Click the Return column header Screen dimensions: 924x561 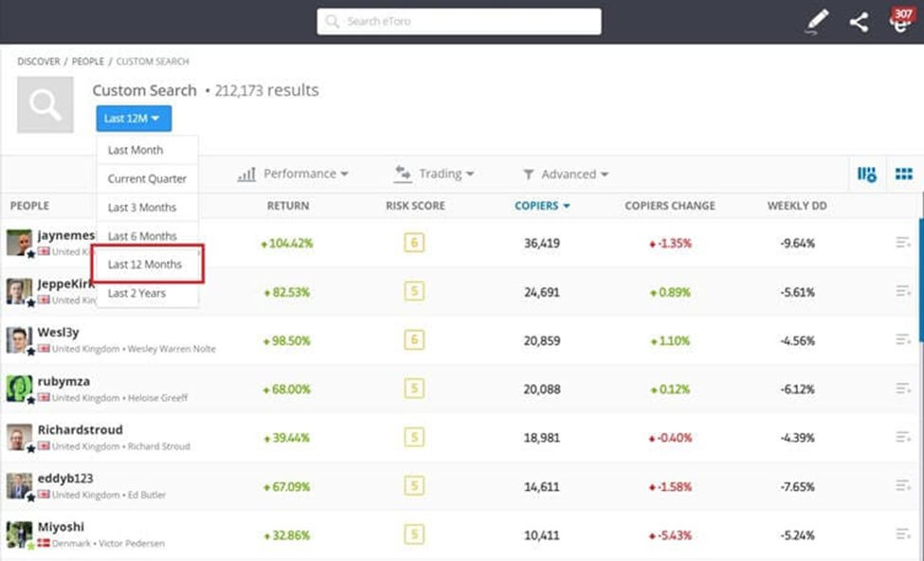tap(288, 206)
